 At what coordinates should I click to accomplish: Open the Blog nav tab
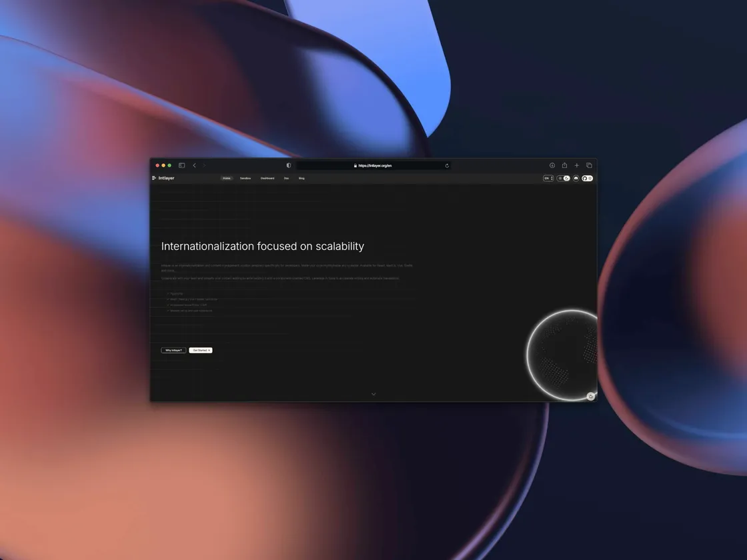point(301,178)
